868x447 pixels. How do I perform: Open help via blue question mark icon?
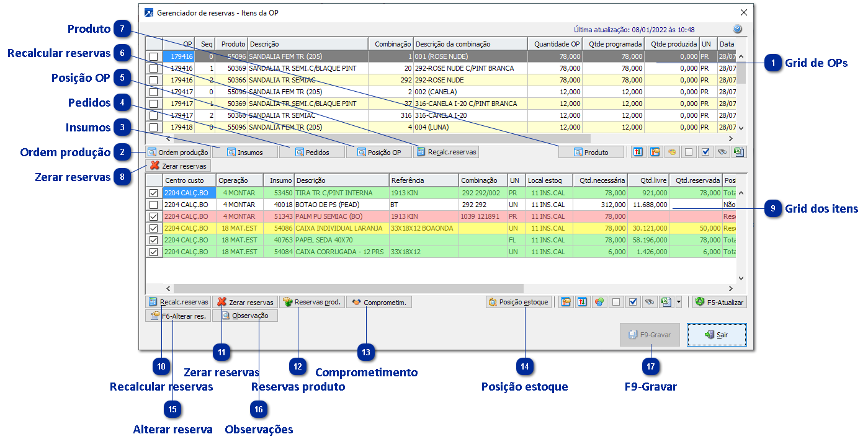737,29
